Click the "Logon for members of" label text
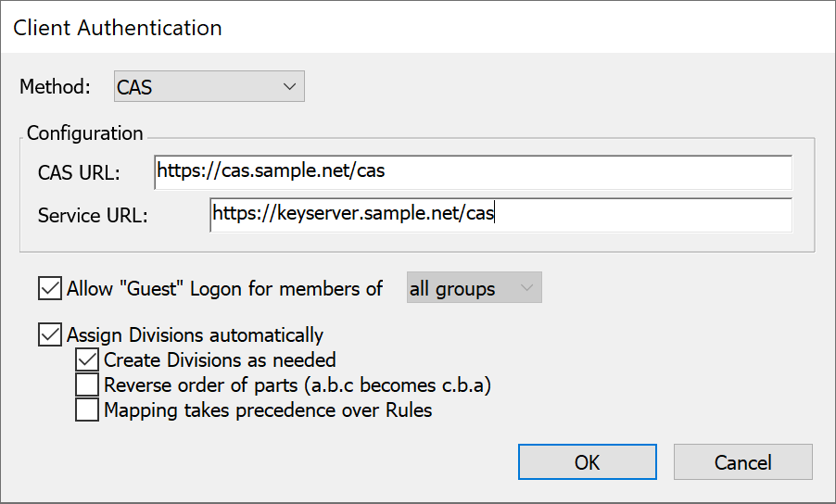836x504 pixels. [286, 288]
